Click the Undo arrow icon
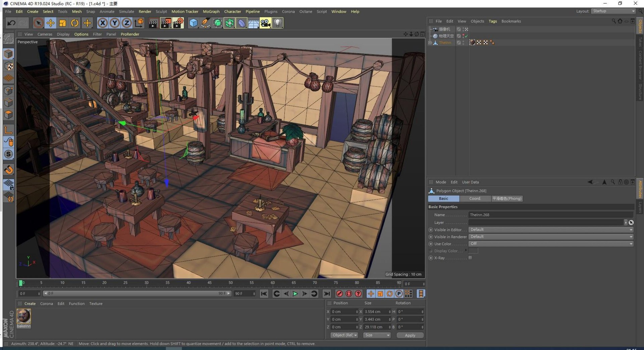644x350 pixels. [11, 23]
